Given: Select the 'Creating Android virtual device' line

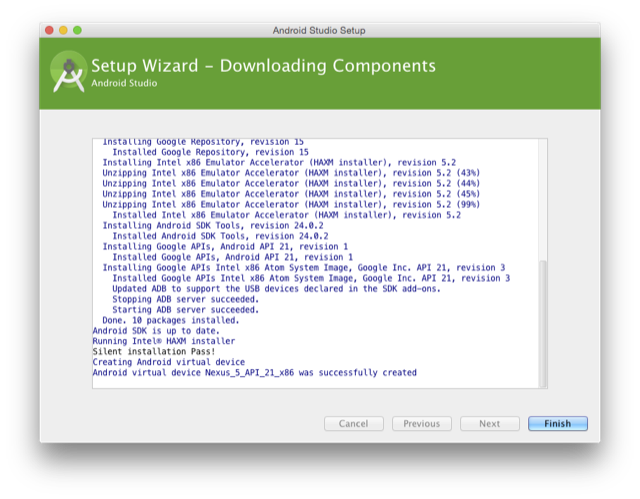Looking at the screenshot, I should pyautogui.click(x=169, y=362).
